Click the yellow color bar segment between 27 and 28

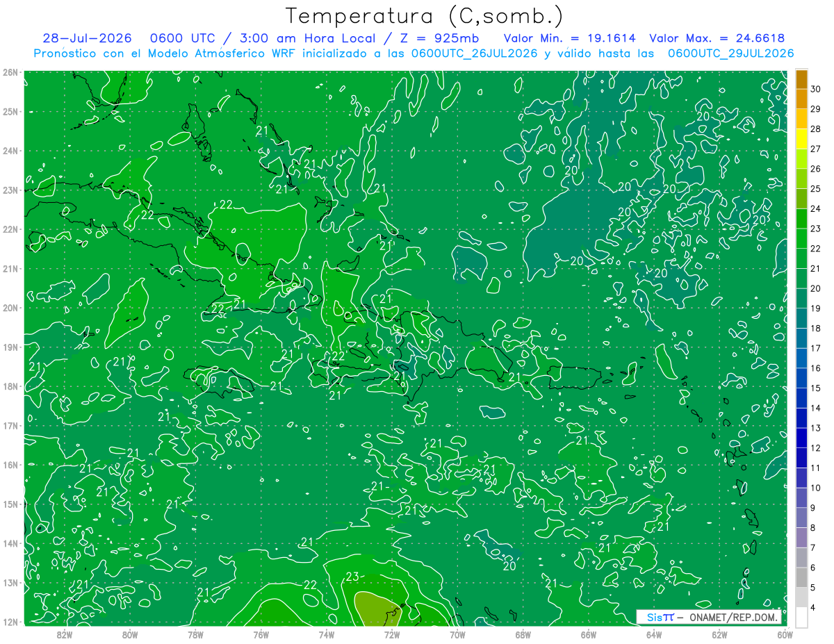[801, 138]
